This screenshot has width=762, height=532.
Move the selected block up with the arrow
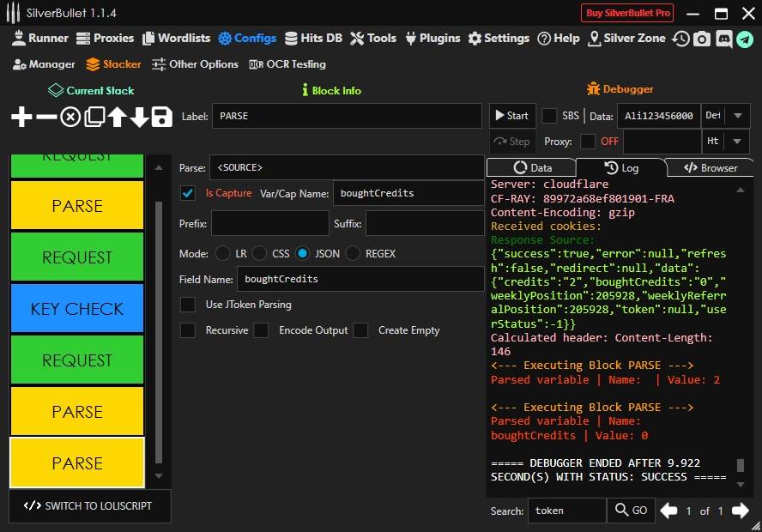click(x=117, y=118)
